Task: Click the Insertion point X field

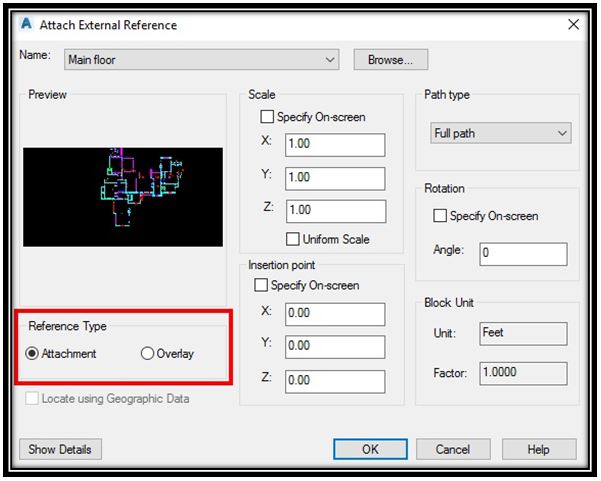Action: [x=335, y=314]
